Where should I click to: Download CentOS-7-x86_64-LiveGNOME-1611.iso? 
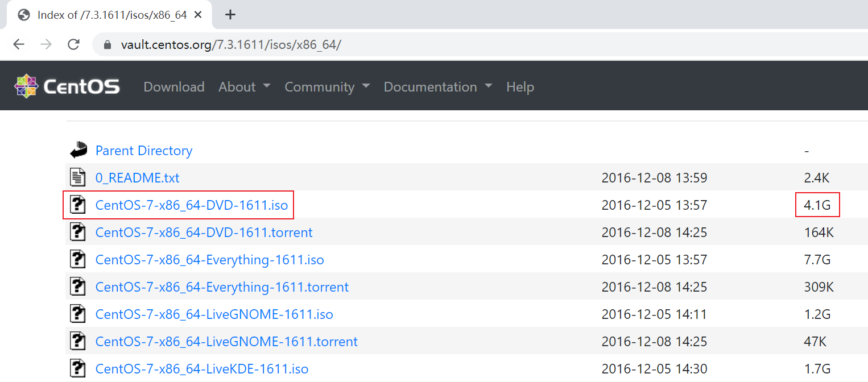(x=214, y=314)
